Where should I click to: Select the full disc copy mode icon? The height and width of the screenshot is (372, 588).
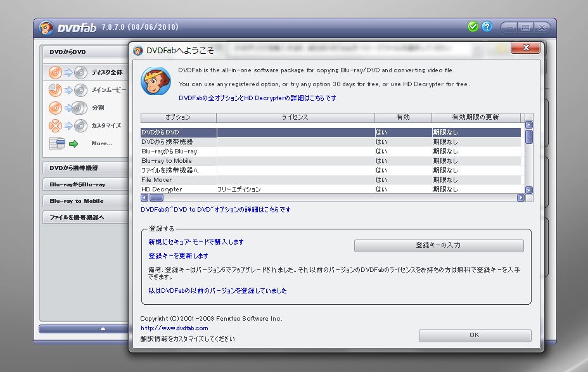pyautogui.click(x=68, y=72)
